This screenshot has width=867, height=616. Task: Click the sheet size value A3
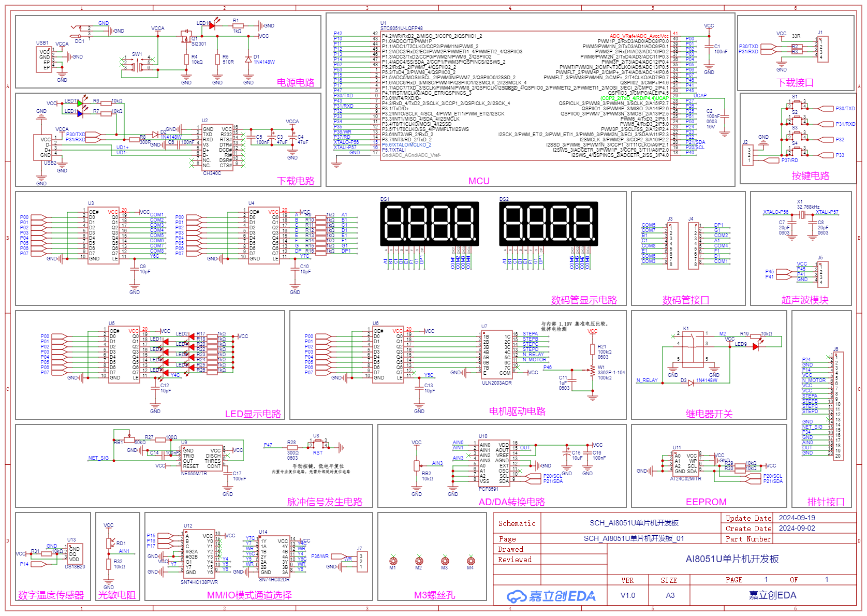(670, 595)
